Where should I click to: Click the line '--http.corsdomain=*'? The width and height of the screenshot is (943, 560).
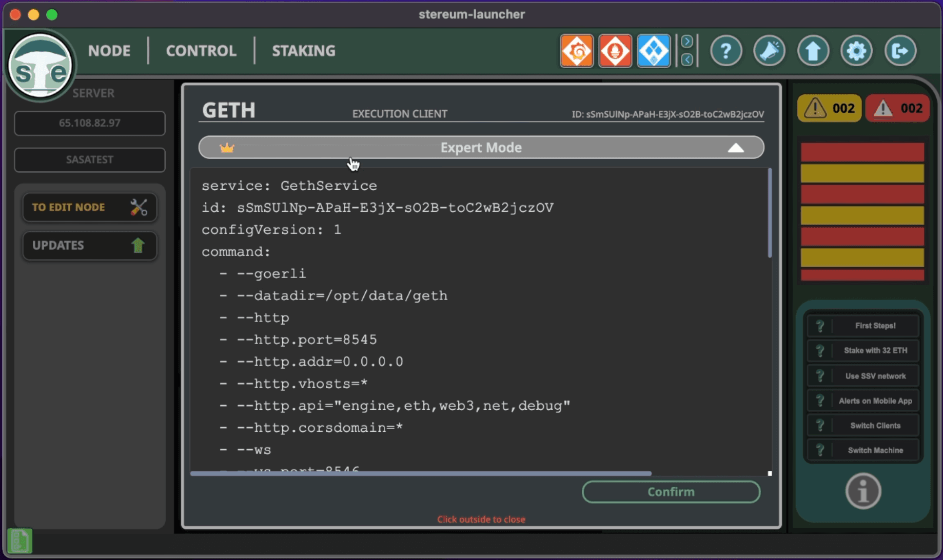click(x=311, y=428)
